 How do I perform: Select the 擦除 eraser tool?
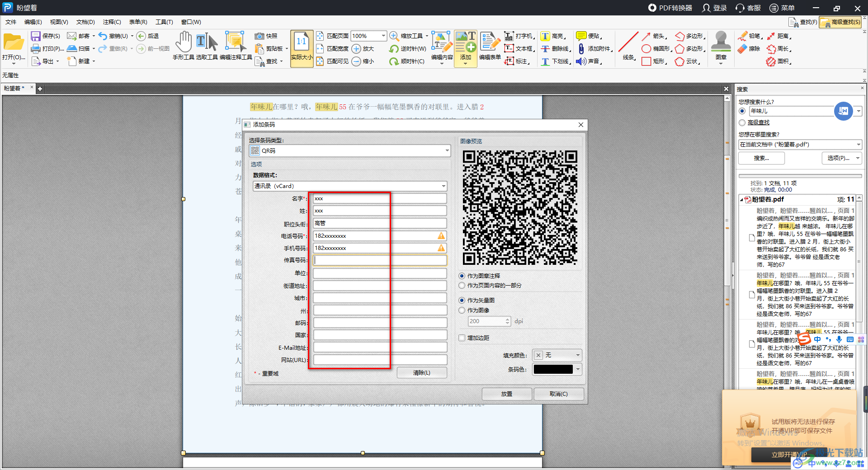tap(742, 49)
